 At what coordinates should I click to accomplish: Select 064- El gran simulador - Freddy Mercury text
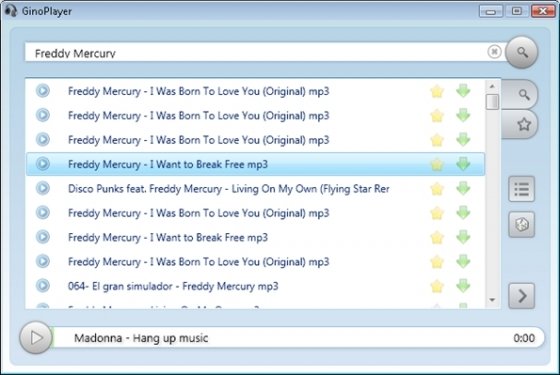[x=173, y=286]
